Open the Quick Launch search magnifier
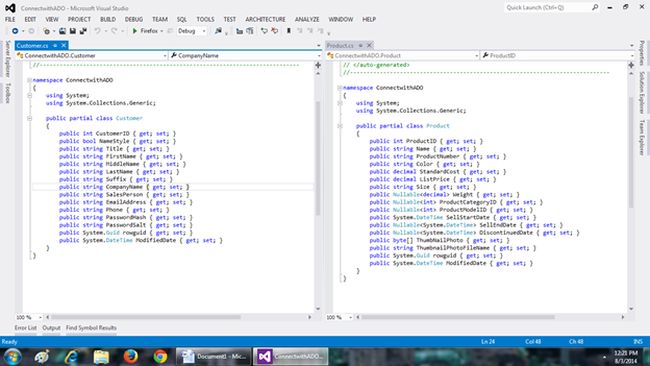 pos(595,7)
